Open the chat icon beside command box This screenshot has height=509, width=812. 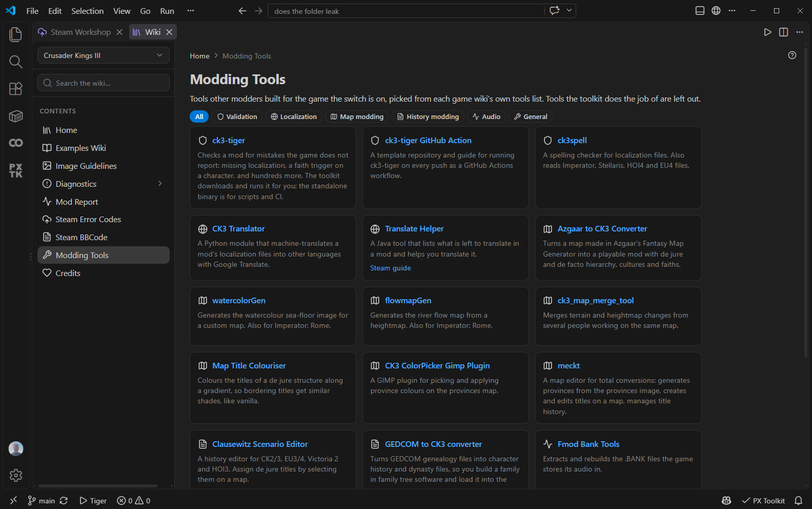coord(554,11)
